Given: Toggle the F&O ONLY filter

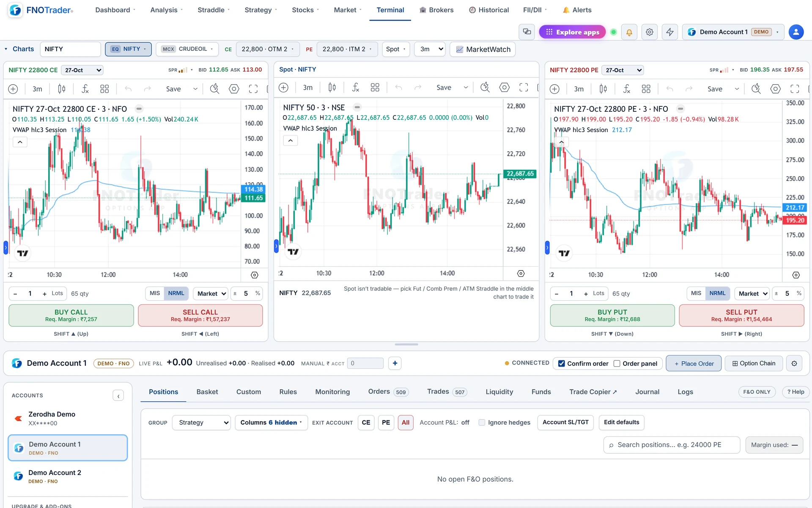Looking at the screenshot, I should click(757, 392).
